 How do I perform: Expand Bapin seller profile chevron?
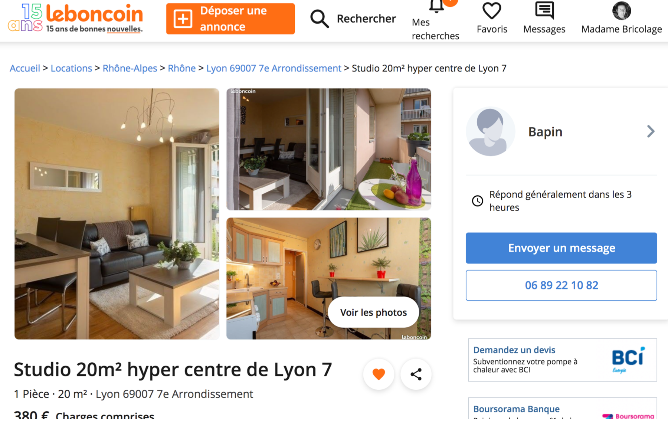point(651,131)
